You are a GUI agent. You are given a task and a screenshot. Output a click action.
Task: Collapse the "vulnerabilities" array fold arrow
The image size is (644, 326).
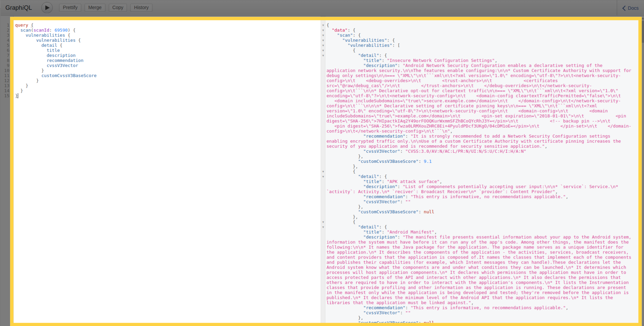323,45
